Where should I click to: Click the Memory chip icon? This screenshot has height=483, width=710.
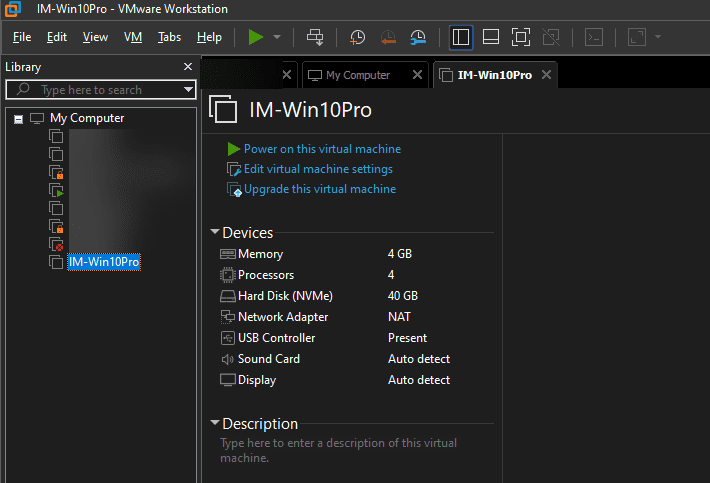point(227,254)
